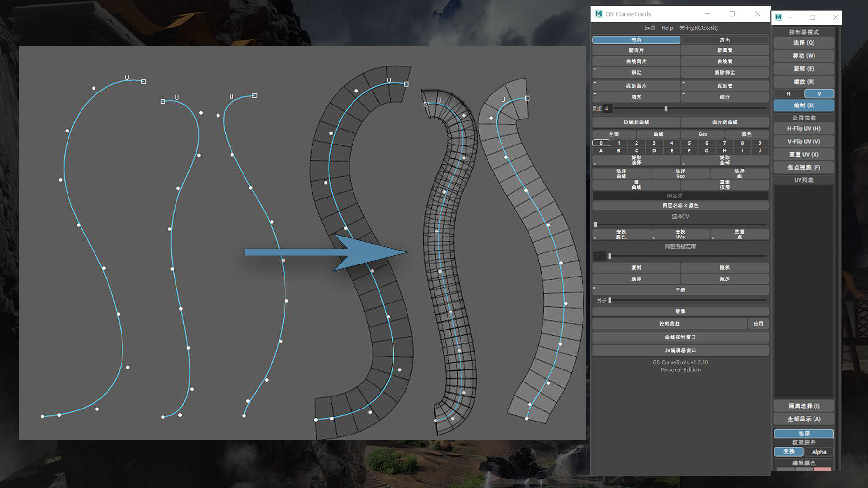Click the 图层名称 & 颜色 button
Viewport: 868px width, 488px height.
tap(680, 206)
